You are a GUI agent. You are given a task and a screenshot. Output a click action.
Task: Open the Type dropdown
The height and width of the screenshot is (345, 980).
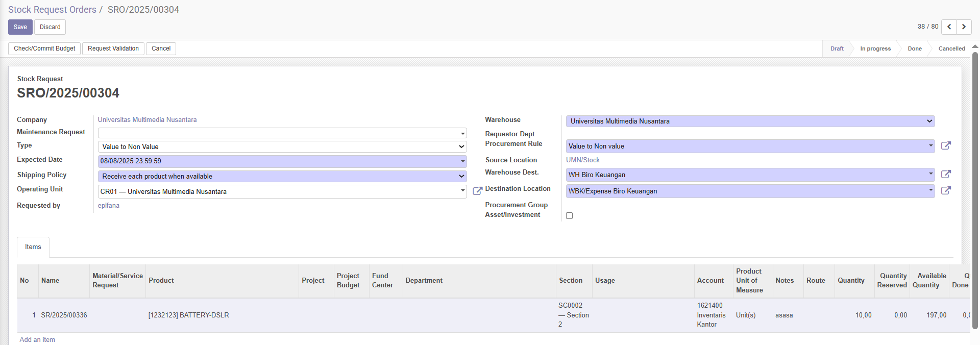coord(282,147)
